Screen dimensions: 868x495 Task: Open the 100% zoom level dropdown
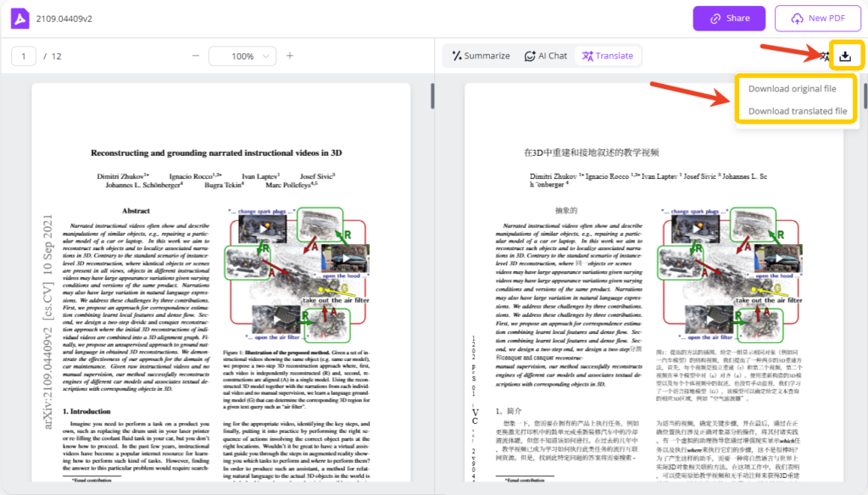pos(242,56)
